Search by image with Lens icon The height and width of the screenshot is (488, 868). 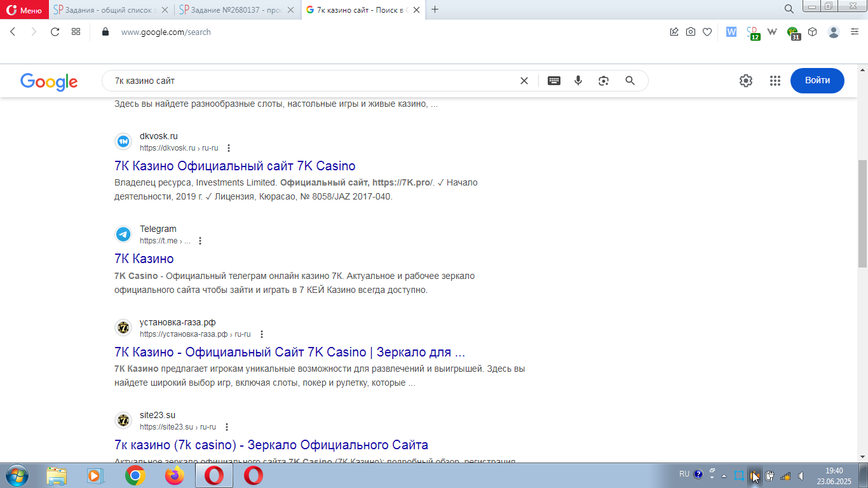tap(604, 81)
